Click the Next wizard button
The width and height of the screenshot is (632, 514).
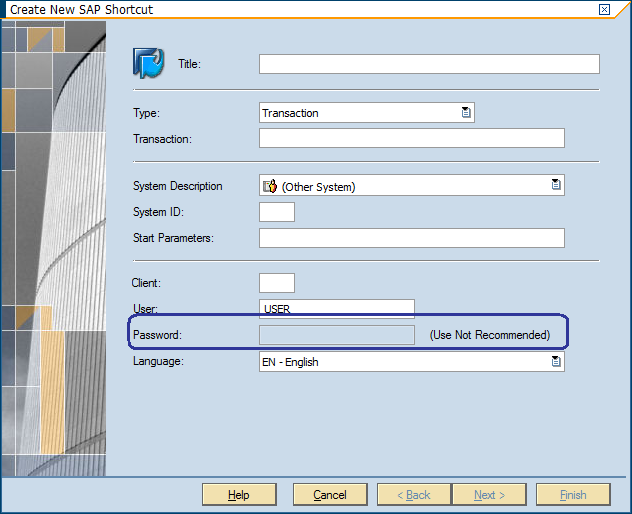tap(489, 495)
